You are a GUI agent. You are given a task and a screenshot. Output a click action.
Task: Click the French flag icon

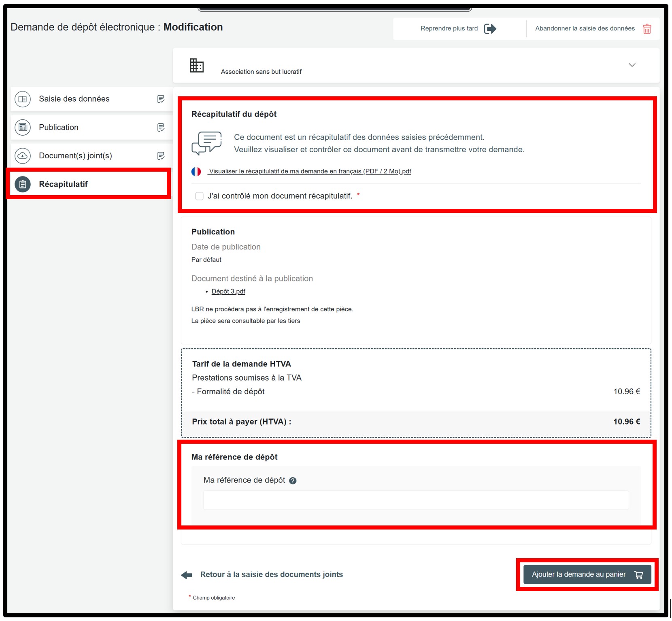click(196, 172)
